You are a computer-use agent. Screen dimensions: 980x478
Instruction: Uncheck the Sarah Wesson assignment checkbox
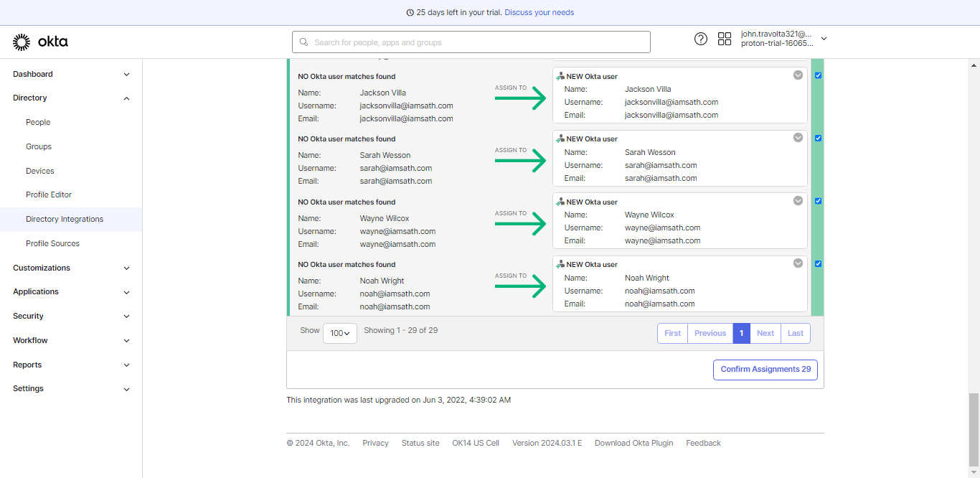pos(818,139)
